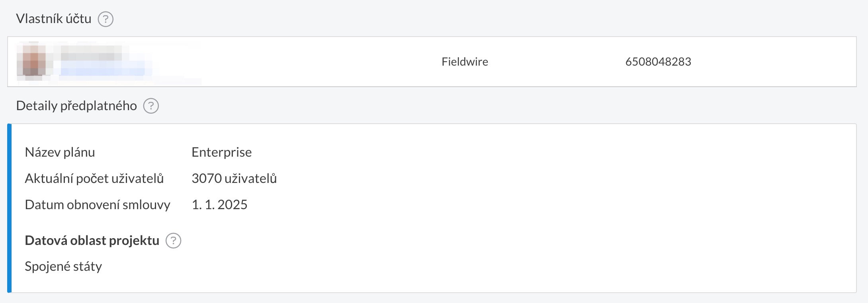Click the Datová oblast projektu heading
868x303 pixels.
(92, 241)
